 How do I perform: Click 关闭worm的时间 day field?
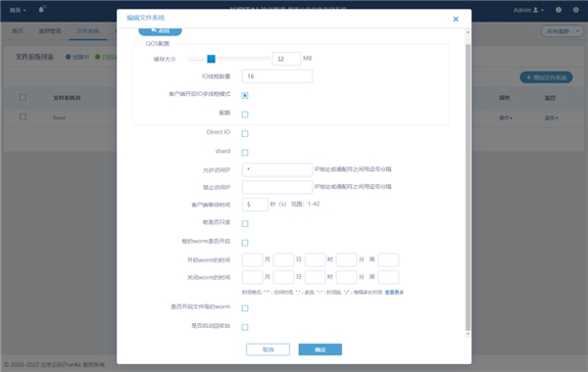point(283,277)
